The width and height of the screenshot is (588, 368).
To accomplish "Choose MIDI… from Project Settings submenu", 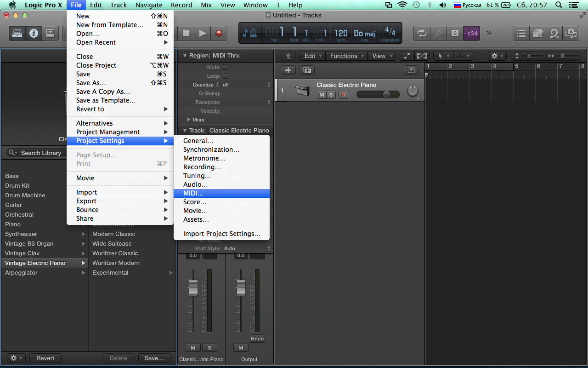I will [x=193, y=193].
